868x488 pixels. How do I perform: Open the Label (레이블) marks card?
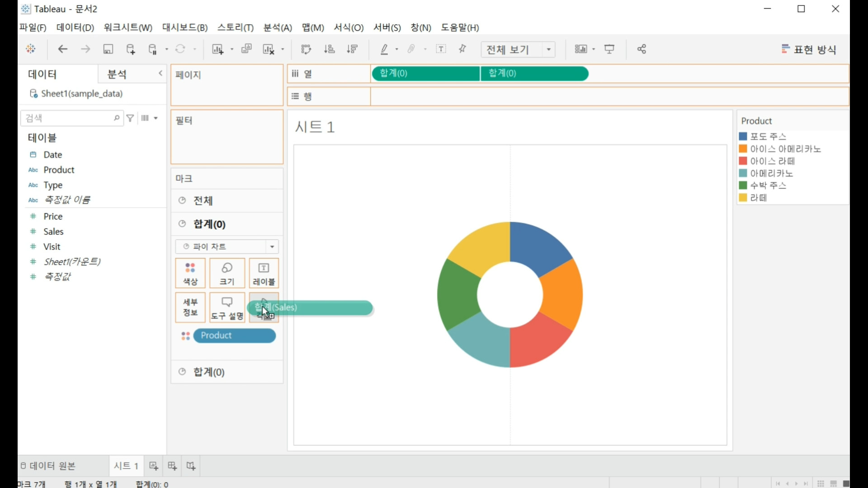(264, 273)
